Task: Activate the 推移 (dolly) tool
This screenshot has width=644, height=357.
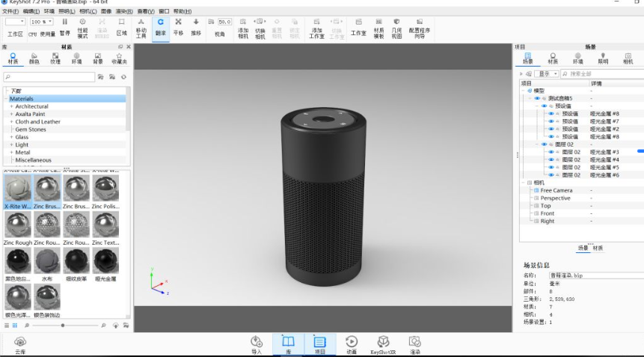Action: pyautogui.click(x=196, y=27)
